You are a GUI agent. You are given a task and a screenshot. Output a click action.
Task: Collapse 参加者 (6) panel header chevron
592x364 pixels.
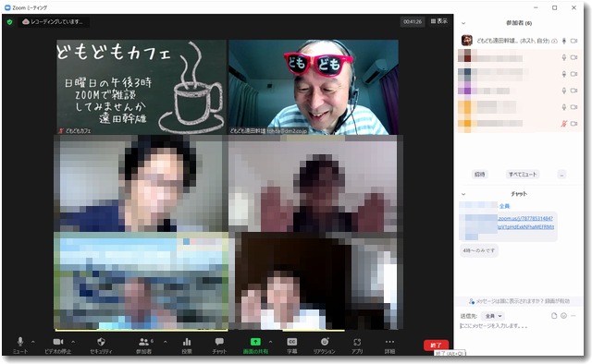point(463,23)
